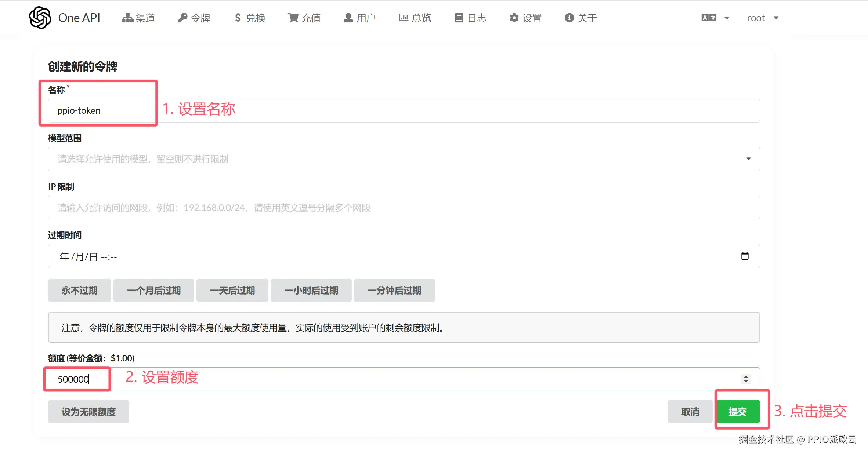Click the 设为无限额度 button
Image resolution: width=868 pixels, height=456 pixels.
pos(88,412)
